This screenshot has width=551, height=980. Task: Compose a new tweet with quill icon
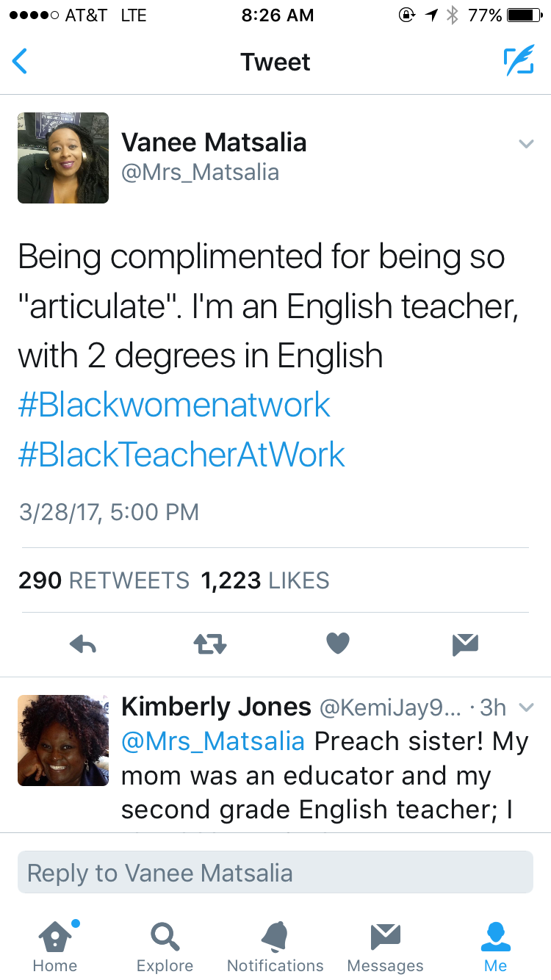pos(519,62)
